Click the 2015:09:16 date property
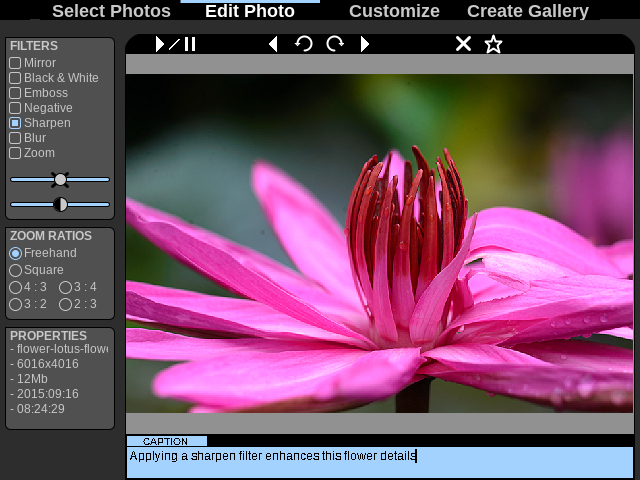This screenshot has width=640, height=480. point(44,394)
